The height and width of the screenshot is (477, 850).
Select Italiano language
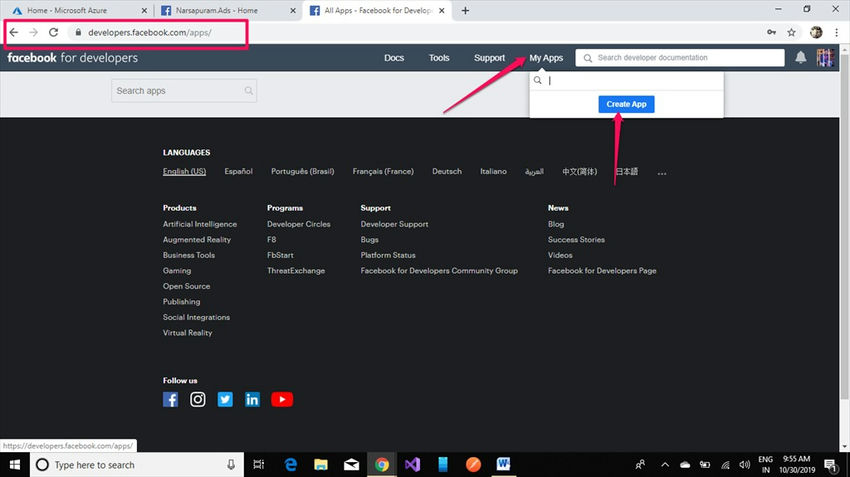[493, 171]
